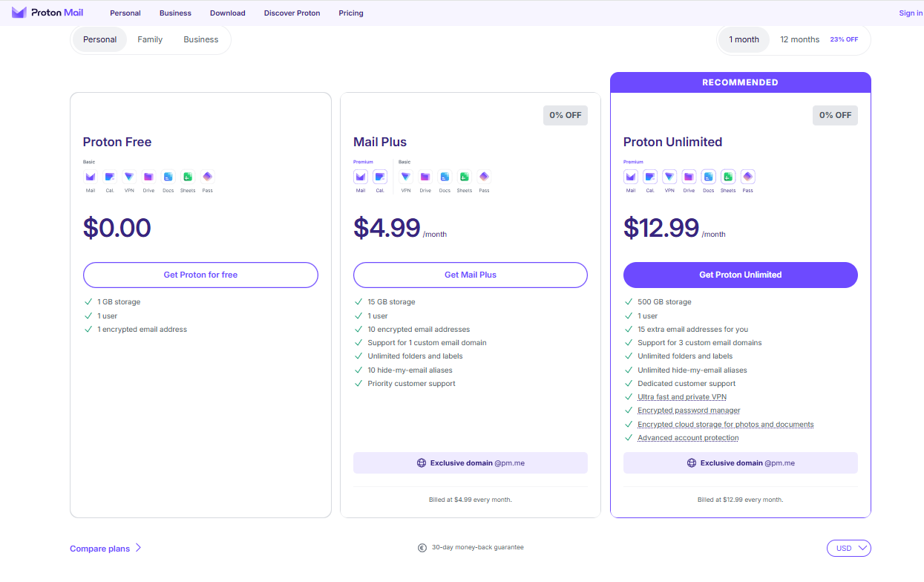Click Billed at $4.99 every month text
The width and height of the screenshot is (924, 582).
pyautogui.click(x=471, y=500)
